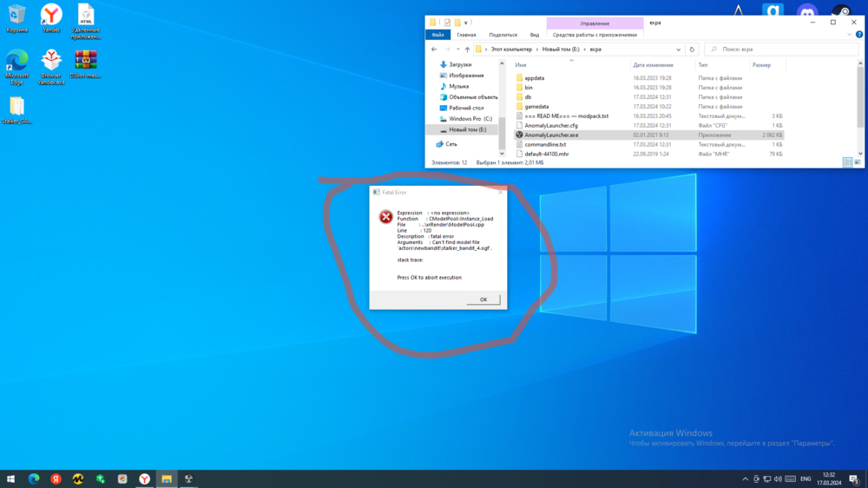Open the Корзина recycle bin icon

16,16
